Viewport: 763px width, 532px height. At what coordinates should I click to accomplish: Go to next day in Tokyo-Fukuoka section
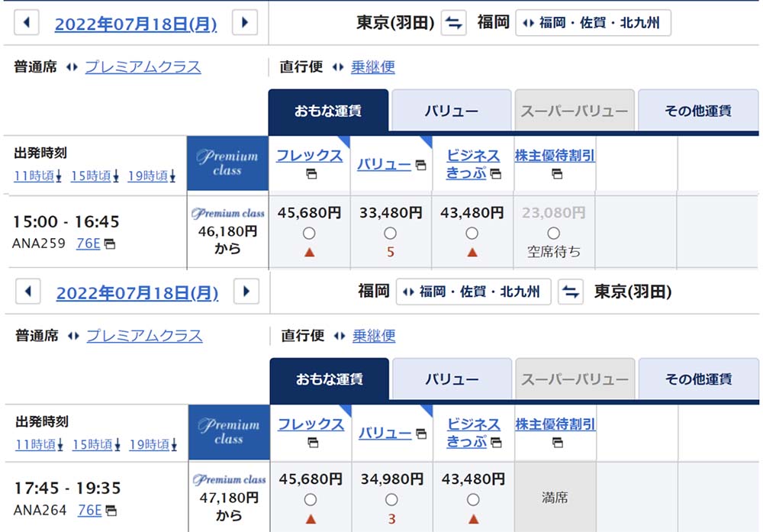(245, 22)
